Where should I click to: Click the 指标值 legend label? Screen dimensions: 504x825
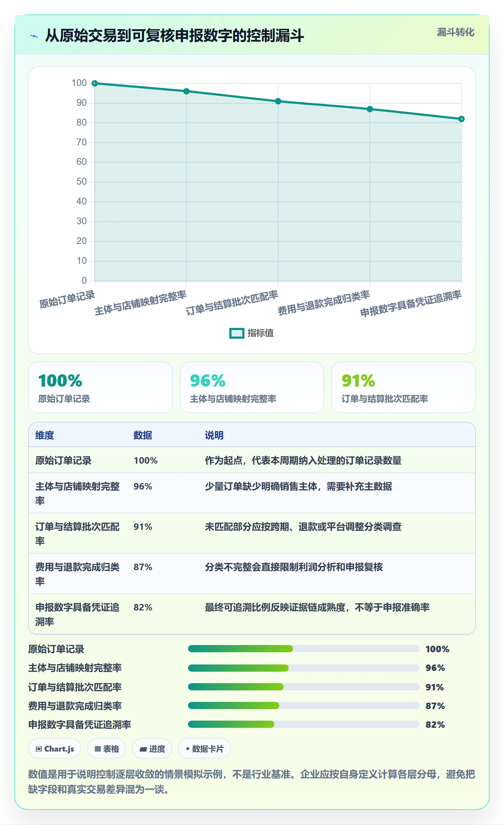coord(261,333)
